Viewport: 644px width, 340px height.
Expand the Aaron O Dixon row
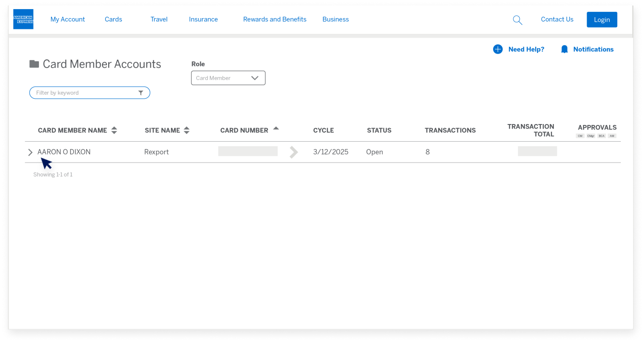30,152
